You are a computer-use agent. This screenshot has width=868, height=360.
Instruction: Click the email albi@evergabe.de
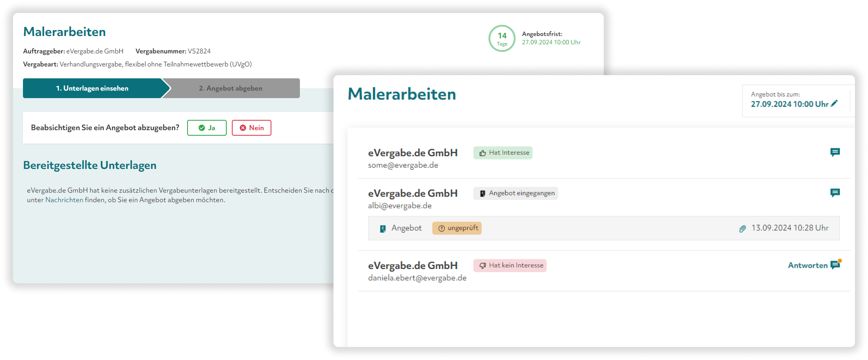[400, 206]
